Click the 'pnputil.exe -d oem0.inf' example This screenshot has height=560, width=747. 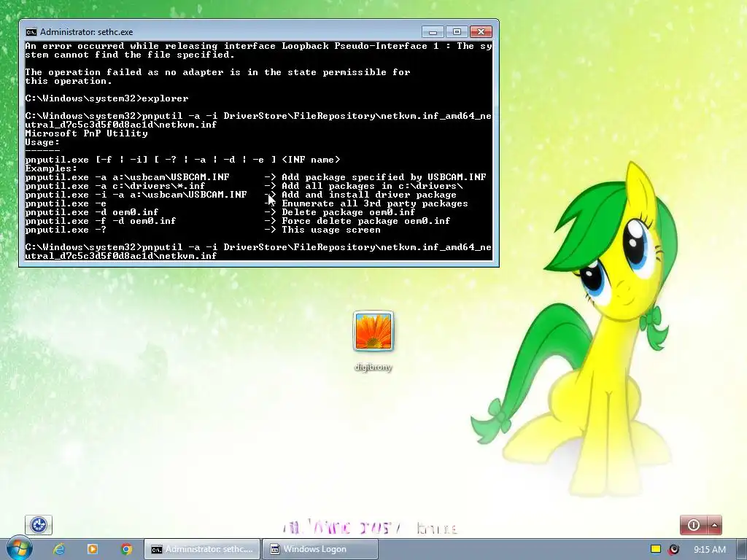pyautogui.click(x=91, y=212)
